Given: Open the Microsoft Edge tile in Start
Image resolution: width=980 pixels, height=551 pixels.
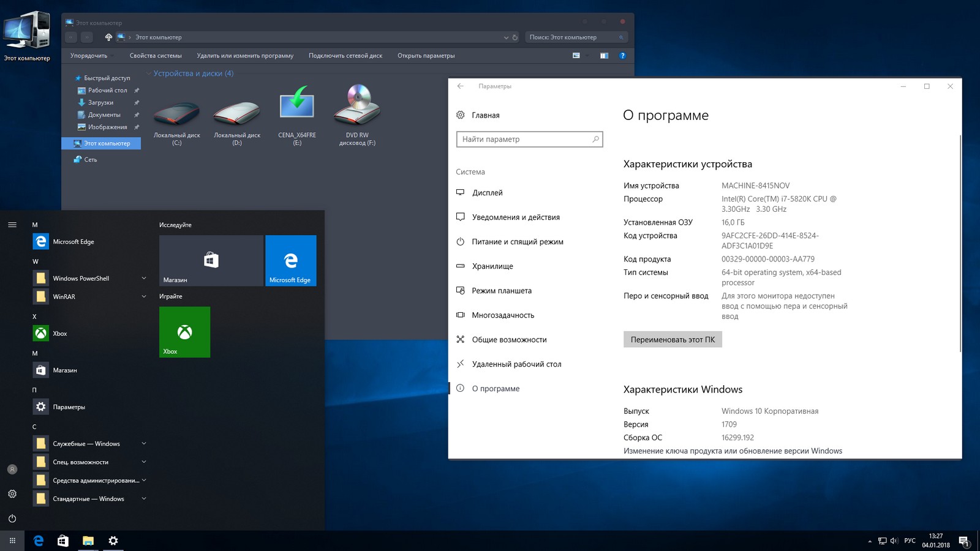Looking at the screenshot, I should (x=290, y=260).
